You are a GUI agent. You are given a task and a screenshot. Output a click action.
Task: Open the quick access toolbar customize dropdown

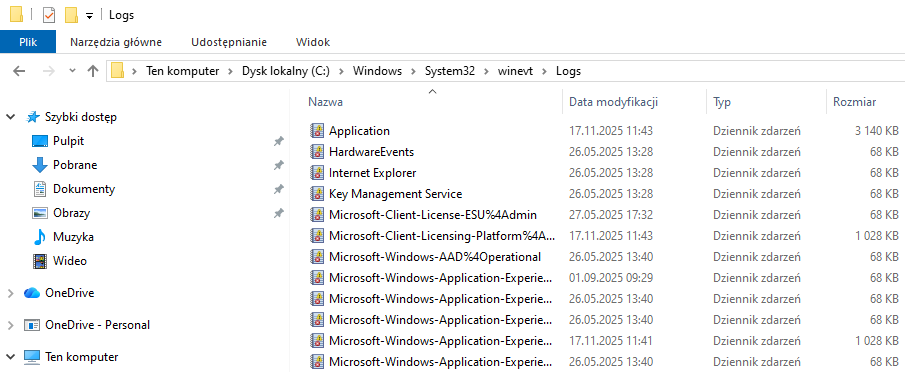[x=89, y=16]
